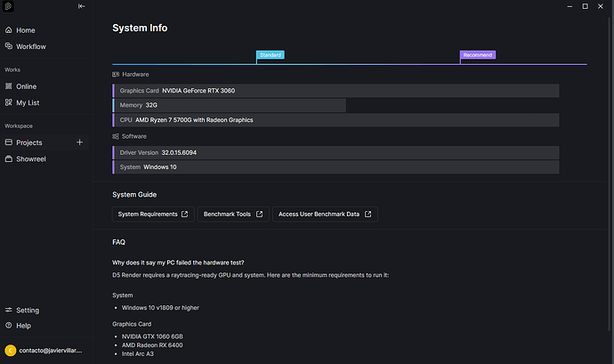Go to the Home page
This screenshot has width=614, height=364.
25,30
